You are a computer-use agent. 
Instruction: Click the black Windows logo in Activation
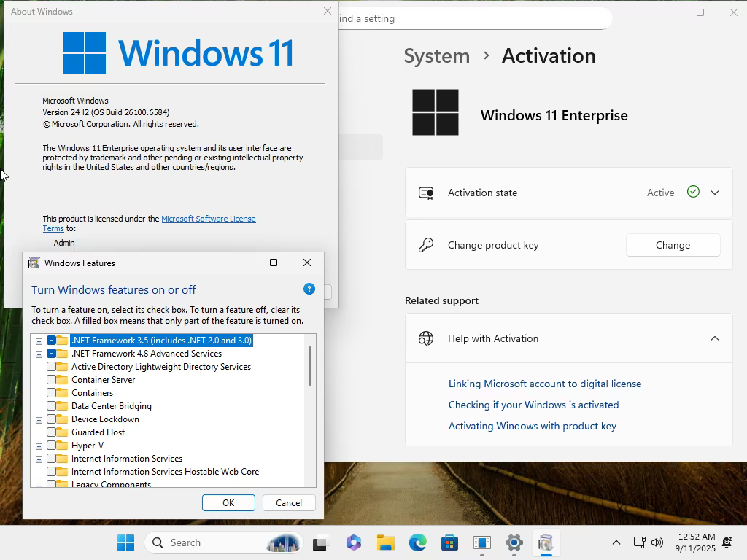pyautogui.click(x=436, y=112)
